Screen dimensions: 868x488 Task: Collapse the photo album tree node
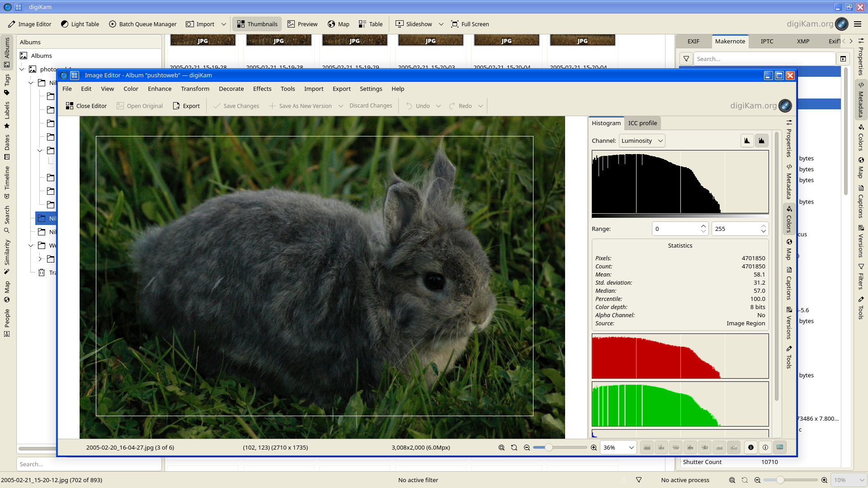click(22, 69)
